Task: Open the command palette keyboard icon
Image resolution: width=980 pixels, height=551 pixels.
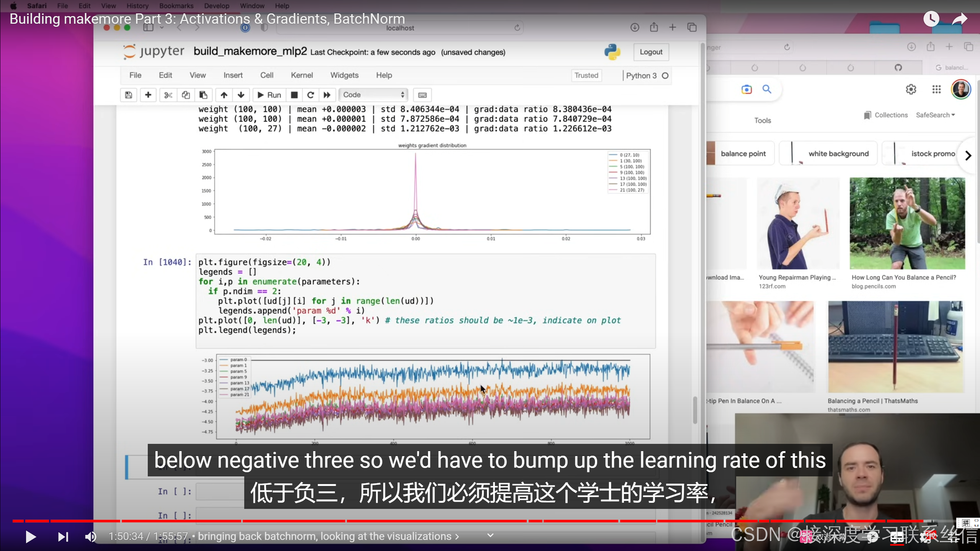Action: coord(422,95)
